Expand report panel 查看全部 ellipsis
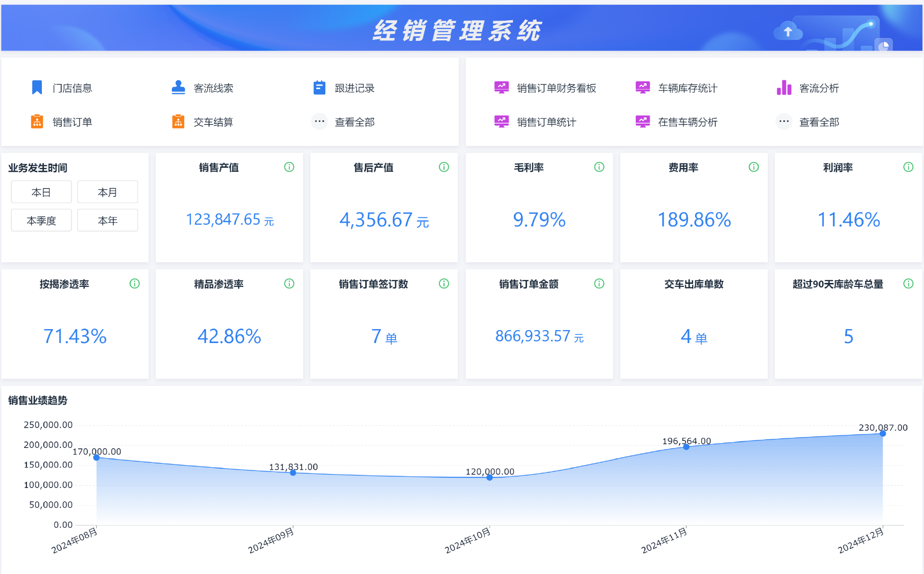The width and height of the screenshot is (924, 574). pyautogui.click(x=783, y=122)
